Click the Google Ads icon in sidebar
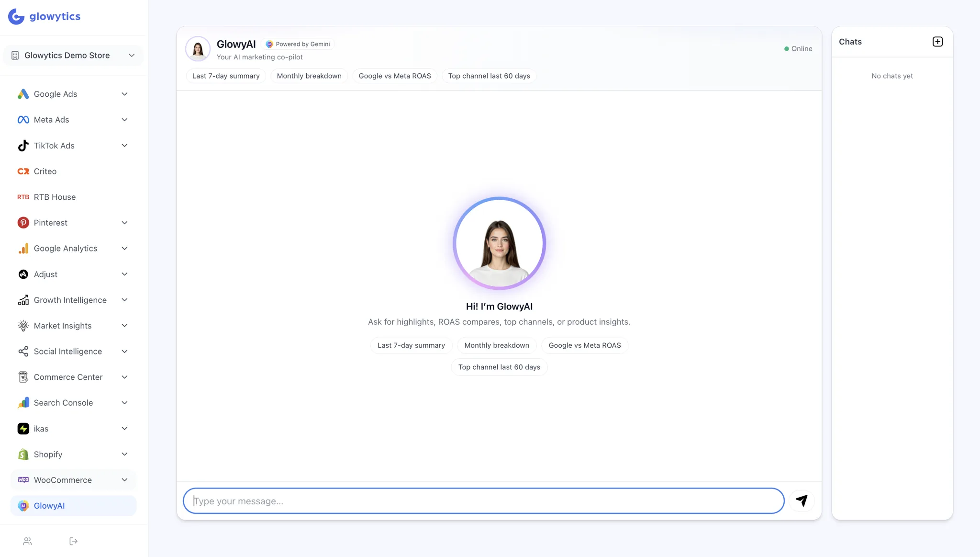 click(23, 94)
